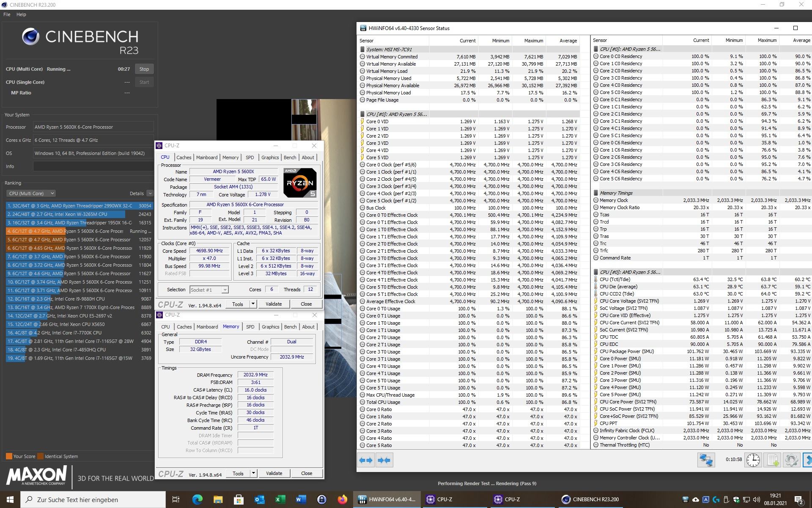Open Windows Start menu
Viewport: 812px width, 508px height.
click(x=10, y=500)
